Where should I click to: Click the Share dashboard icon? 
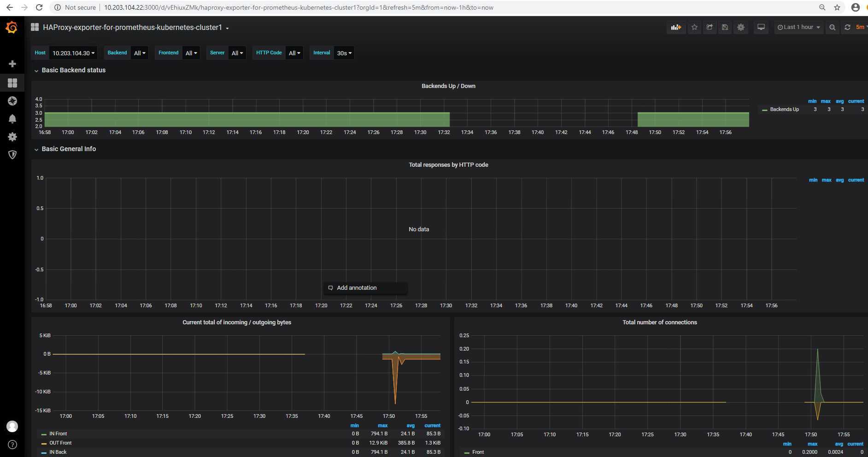pos(710,27)
